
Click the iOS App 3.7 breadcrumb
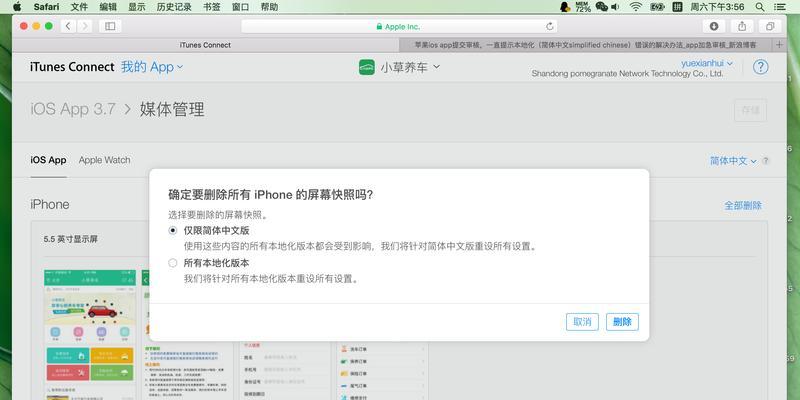(73, 109)
